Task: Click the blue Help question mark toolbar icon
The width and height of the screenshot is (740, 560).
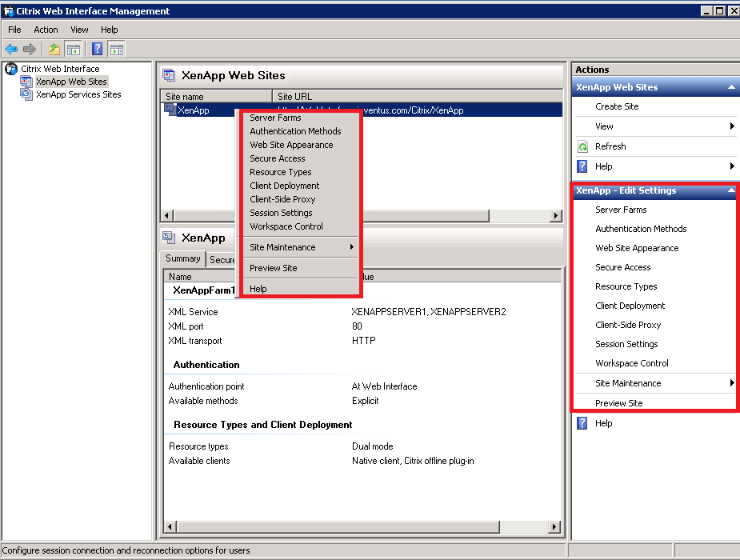Action: [98, 49]
